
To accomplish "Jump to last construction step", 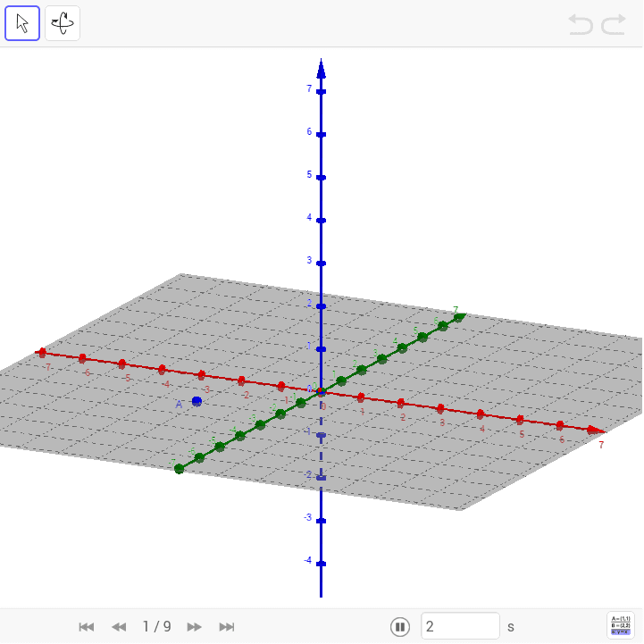I will [227, 627].
